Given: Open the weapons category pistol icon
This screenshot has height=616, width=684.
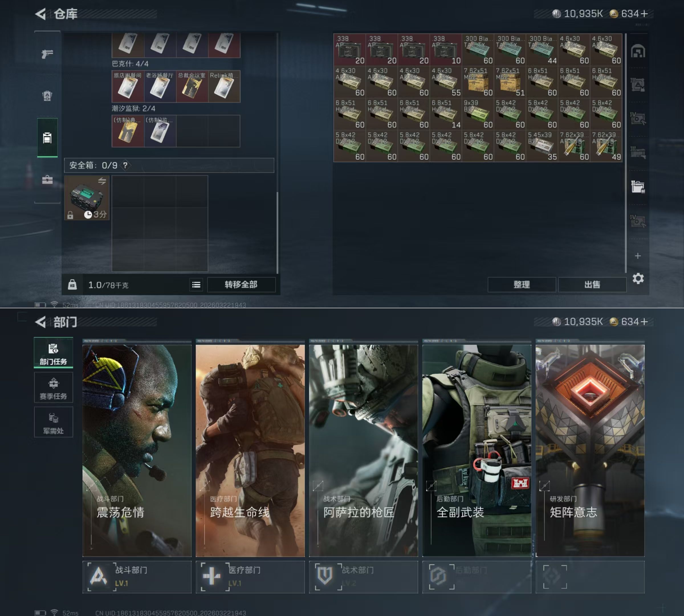Looking at the screenshot, I should (x=47, y=54).
